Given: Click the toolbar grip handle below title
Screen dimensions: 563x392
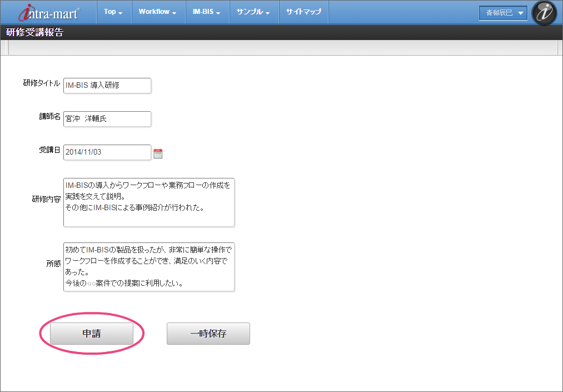Looking at the screenshot, I should pyautogui.click(x=8, y=48).
